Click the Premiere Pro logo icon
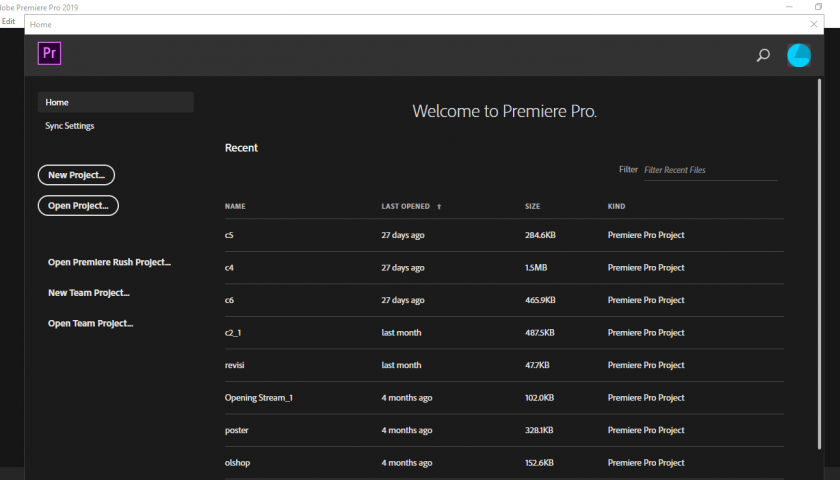This screenshot has width=840, height=480. click(49, 53)
